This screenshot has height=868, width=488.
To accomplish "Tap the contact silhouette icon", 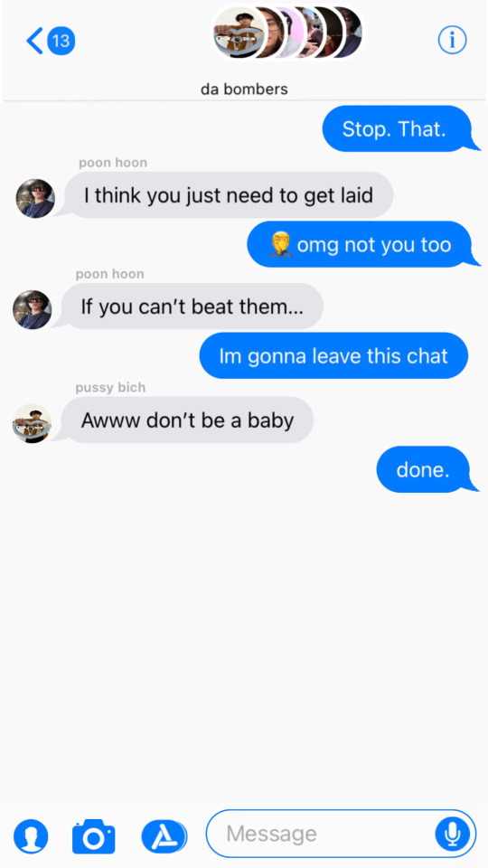I will [x=31, y=836].
